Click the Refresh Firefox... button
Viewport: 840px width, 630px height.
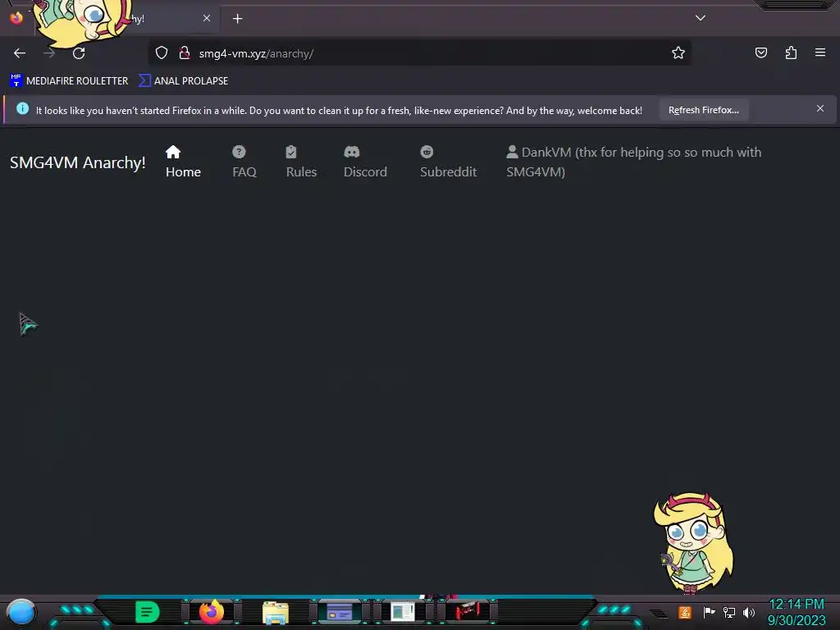(703, 111)
